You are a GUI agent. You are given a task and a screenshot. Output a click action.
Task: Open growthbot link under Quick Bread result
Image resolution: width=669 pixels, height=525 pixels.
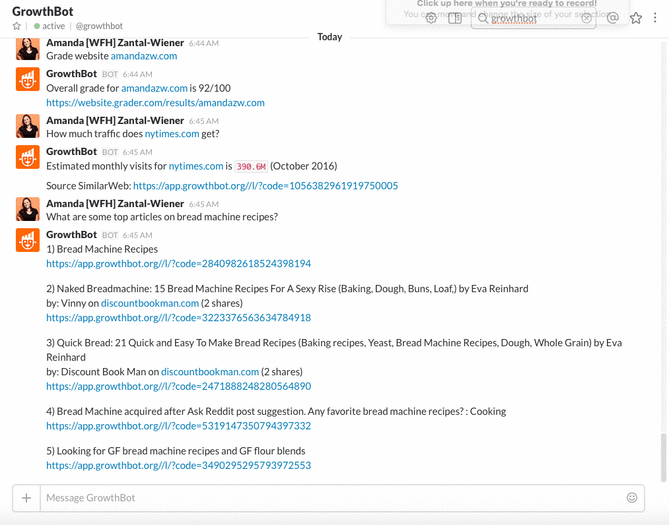pyautogui.click(x=178, y=386)
